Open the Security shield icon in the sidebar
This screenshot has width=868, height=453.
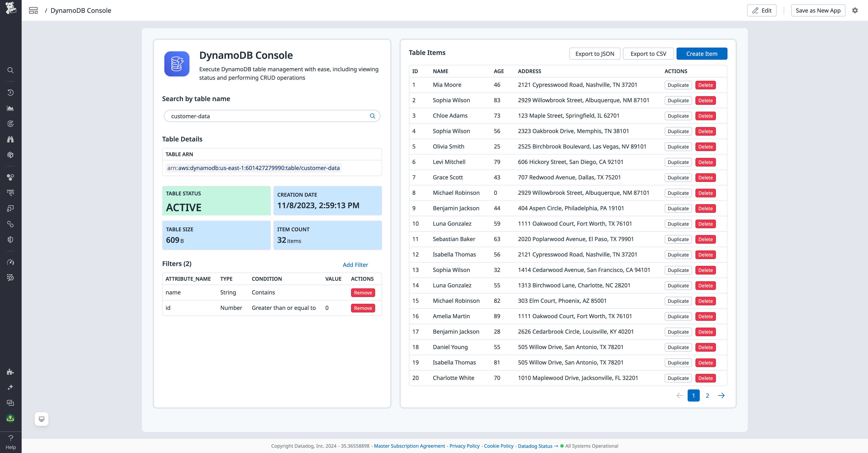pyautogui.click(x=10, y=239)
